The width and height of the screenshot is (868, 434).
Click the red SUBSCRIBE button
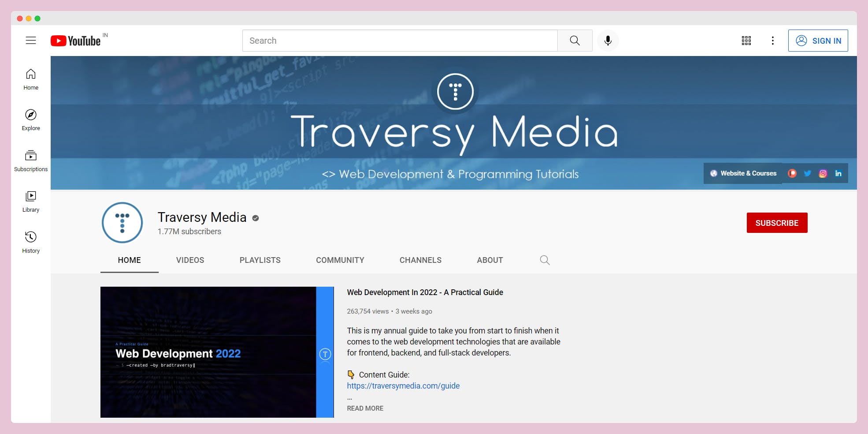pyautogui.click(x=777, y=223)
